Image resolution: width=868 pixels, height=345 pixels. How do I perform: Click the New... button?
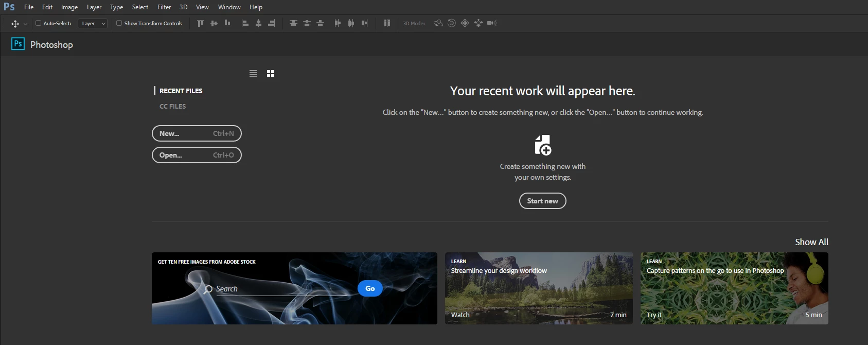click(x=197, y=133)
